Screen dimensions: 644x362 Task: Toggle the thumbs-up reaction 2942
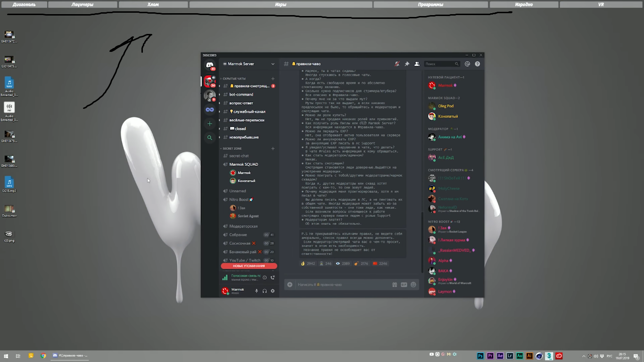point(308,263)
